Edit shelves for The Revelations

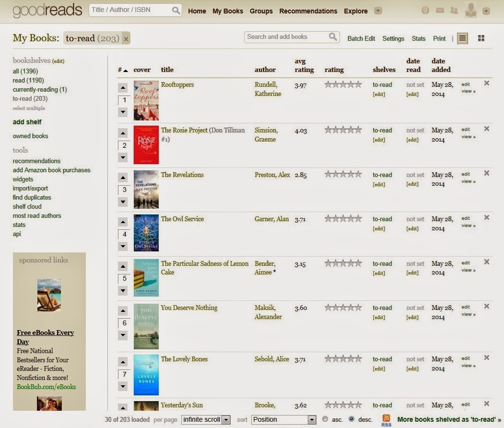[x=379, y=184]
